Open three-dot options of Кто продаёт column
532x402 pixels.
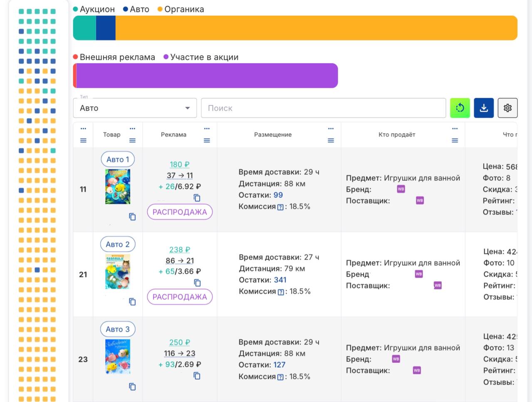pyautogui.click(x=455, y=129)
